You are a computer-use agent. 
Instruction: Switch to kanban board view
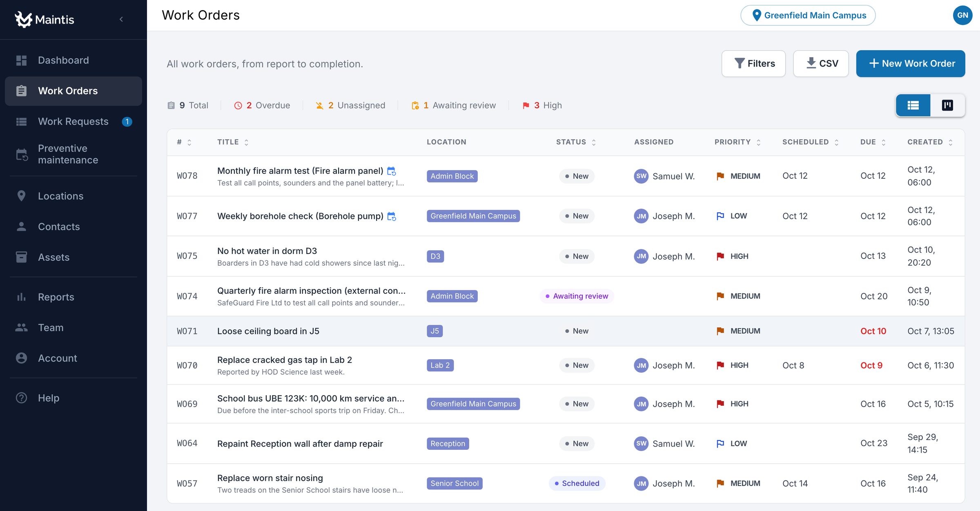click(x=947, y=105)
